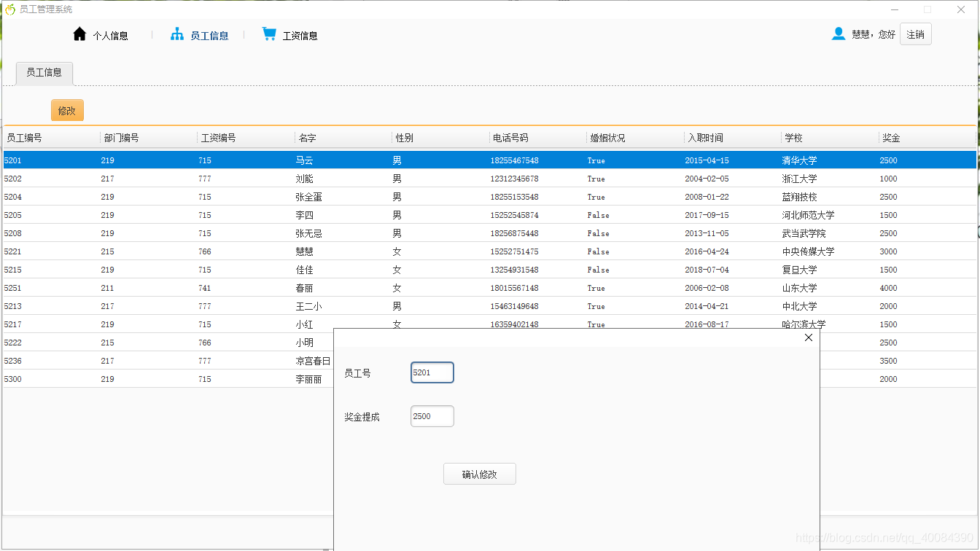
Task: Open 员工信息 menu item
Action: [209, 36]
